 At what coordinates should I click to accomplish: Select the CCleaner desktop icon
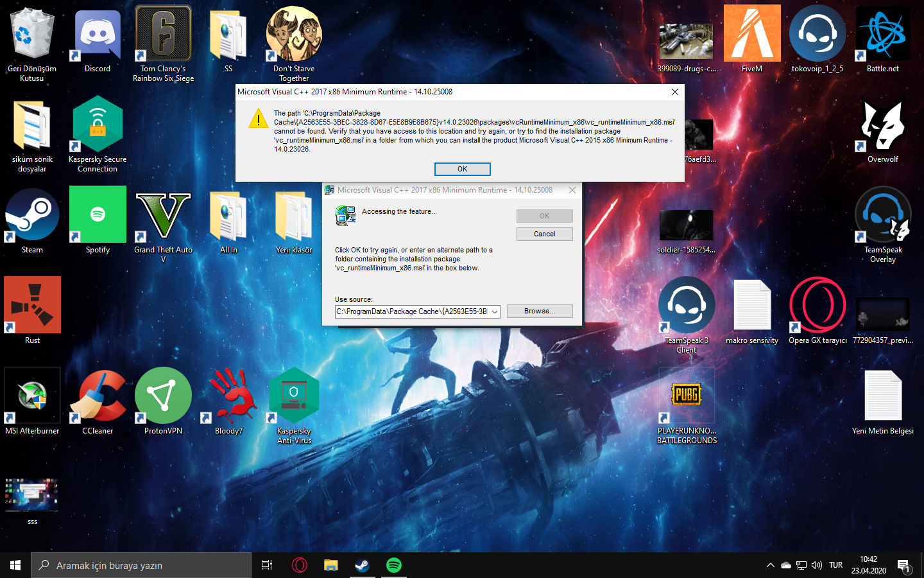pos(98,398)
